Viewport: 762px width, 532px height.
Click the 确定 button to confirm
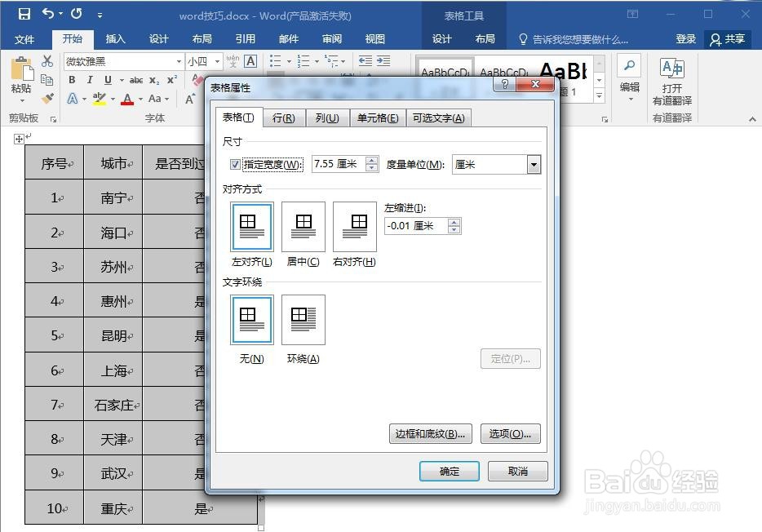coord(449,472)
